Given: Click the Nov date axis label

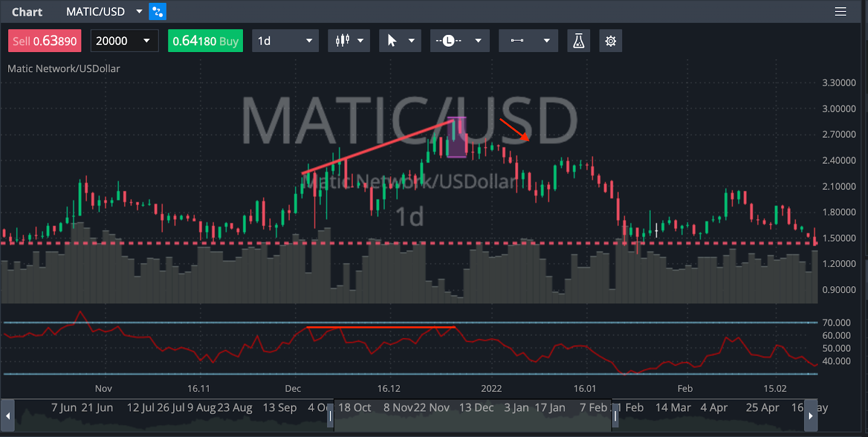Looking at the screenshot, I should click(x=104, y=389).
